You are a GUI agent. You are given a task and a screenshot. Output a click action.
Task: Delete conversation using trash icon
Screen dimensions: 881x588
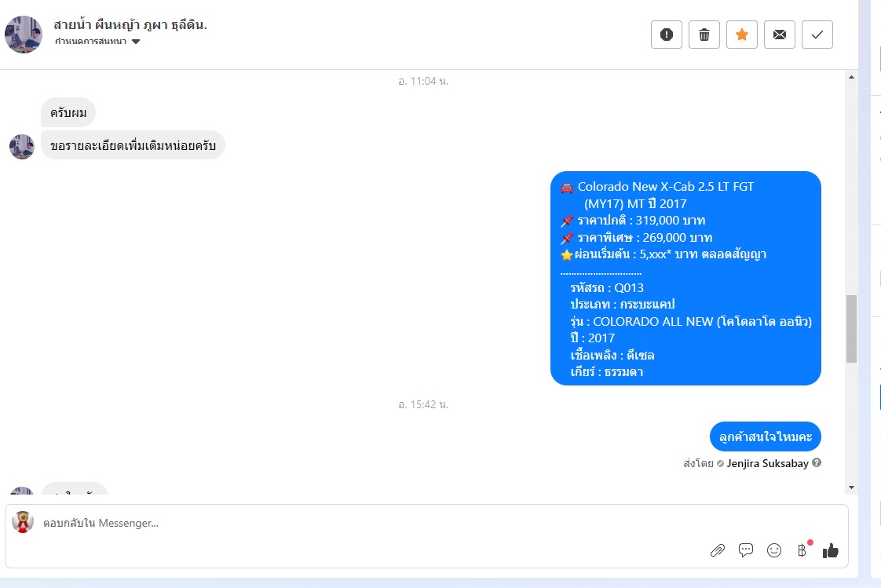[x=704, y=35]
